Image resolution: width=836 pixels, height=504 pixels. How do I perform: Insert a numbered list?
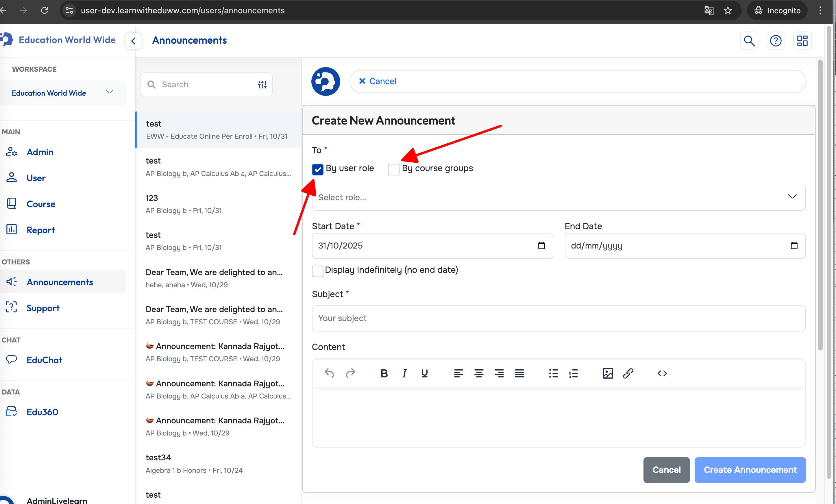pos(574,373)
